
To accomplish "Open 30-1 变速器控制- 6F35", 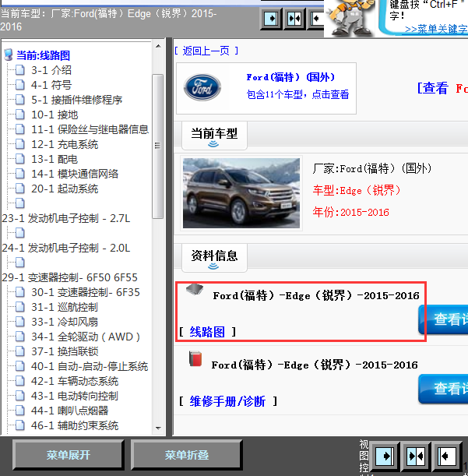I will click(x=86, y=292).
